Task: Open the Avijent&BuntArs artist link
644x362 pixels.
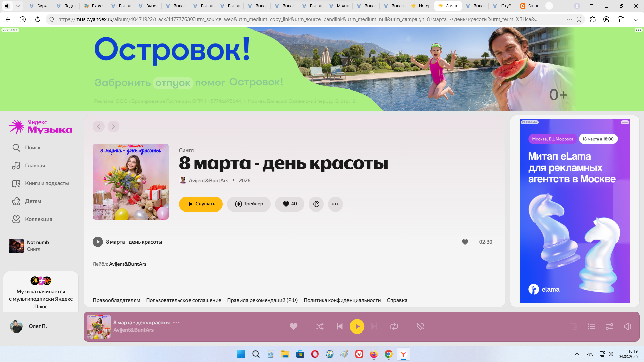Action: (x=208, y=181)
